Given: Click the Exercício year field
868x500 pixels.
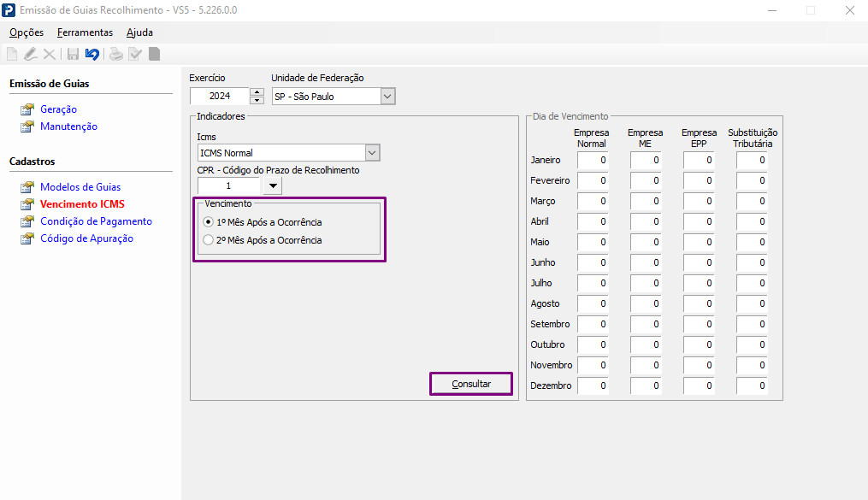Looking at the screenshot, I should (220, 97).
